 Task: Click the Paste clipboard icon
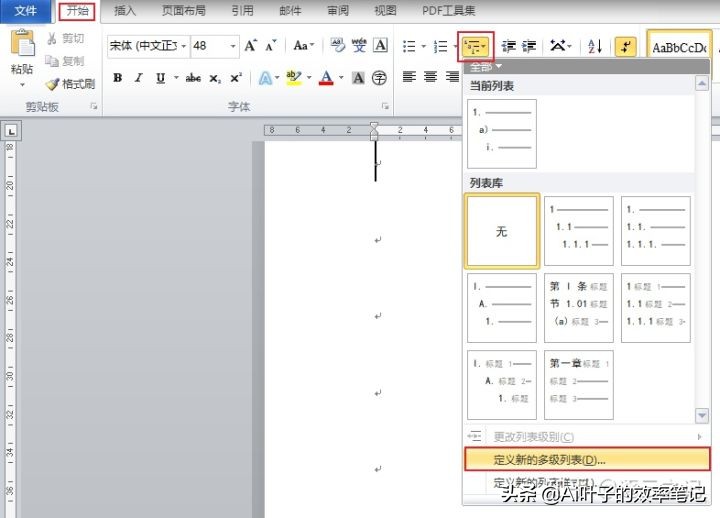[22, 43]
